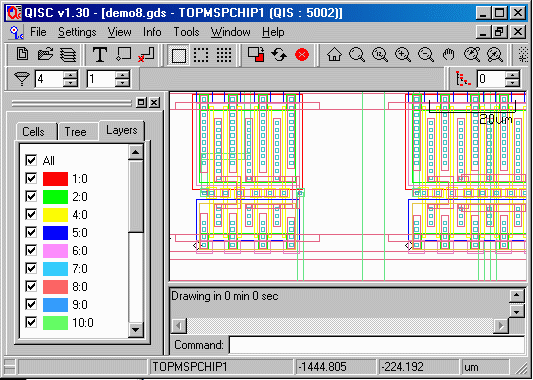Click the Redraw refresh arrows icon

(279, 55)
